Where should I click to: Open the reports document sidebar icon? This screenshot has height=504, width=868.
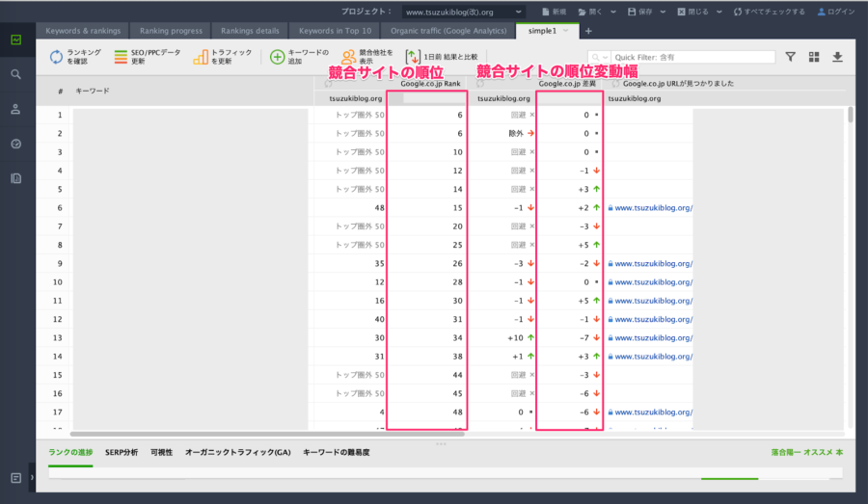[x=16, y=178]
